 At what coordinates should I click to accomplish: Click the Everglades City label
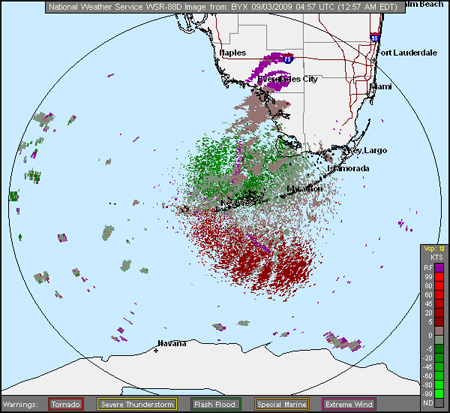tap(287, 79)
